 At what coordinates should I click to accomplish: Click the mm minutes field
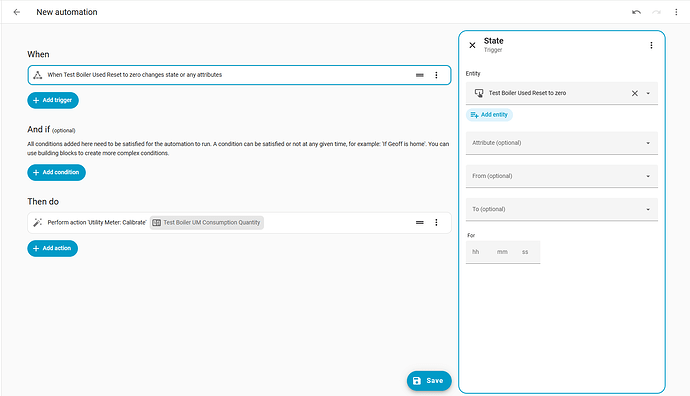502,252
